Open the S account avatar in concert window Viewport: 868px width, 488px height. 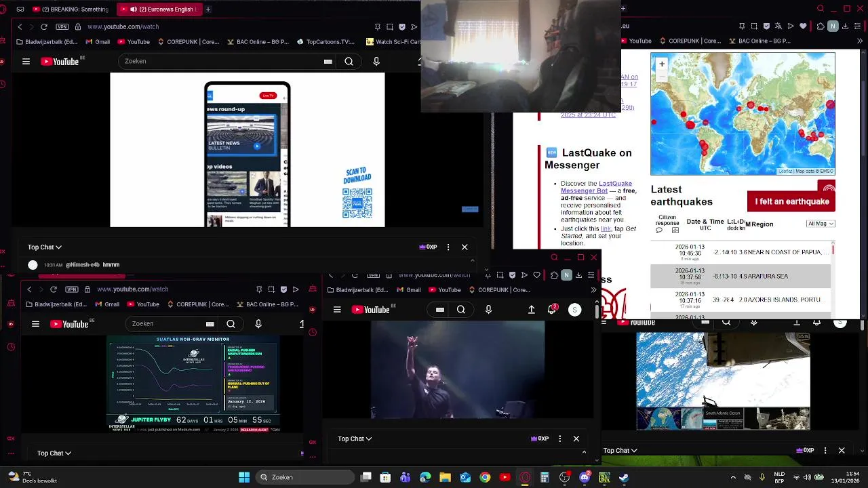tap(574, 310)
